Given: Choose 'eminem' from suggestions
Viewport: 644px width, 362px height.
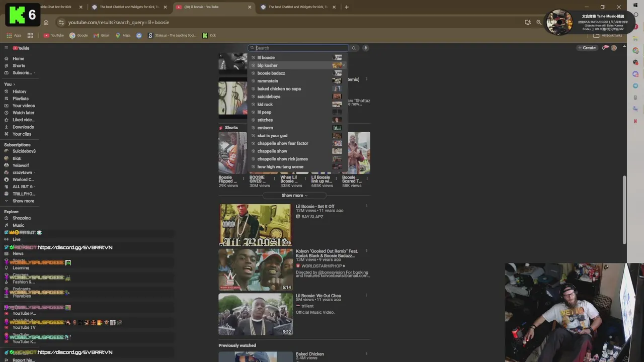Looking at the screenshot, I should (297, 128).
